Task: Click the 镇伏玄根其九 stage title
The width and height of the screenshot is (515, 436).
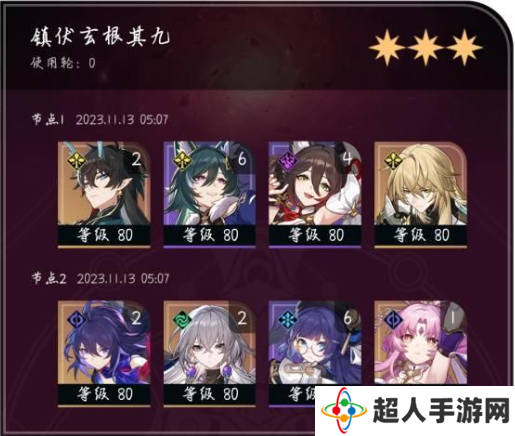Action: tap(100, 37)
